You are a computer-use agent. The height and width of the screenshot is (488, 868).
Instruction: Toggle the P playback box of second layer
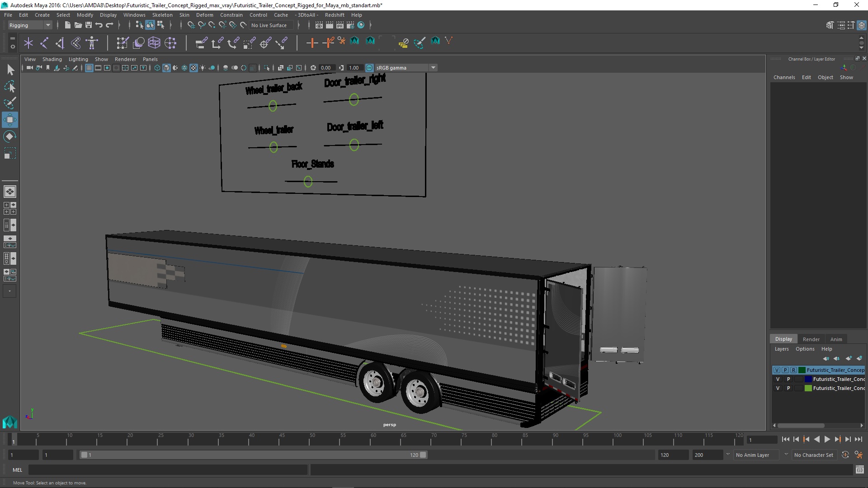tap(788, 379)
